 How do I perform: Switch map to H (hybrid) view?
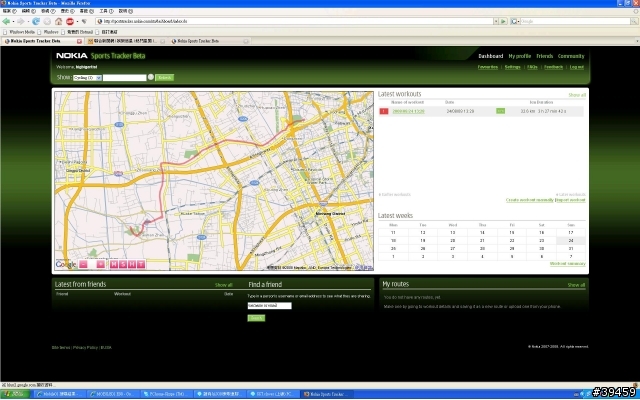coord(132,264)
